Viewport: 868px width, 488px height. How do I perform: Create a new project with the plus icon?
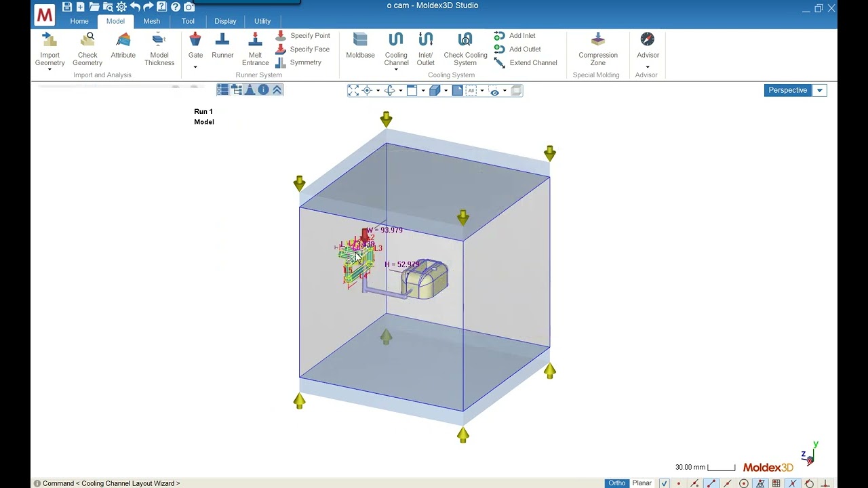(80, 7)
